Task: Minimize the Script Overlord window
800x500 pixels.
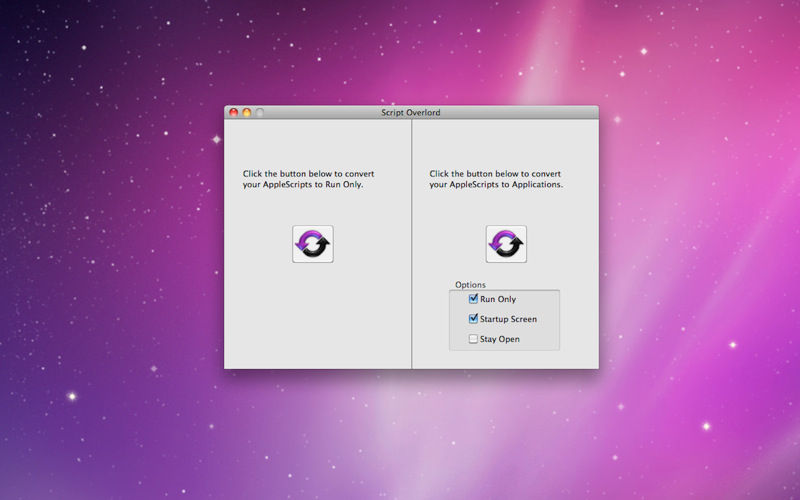Action: pyautogui.click(x=247, y=112)
